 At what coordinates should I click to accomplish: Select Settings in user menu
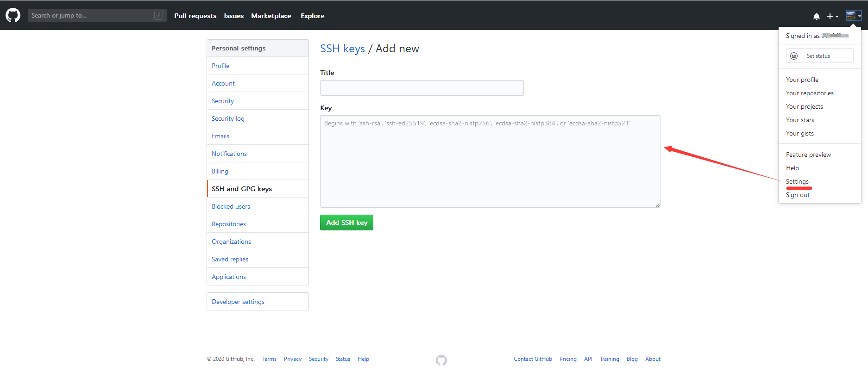pyautogui.click(x=820, y=181)
